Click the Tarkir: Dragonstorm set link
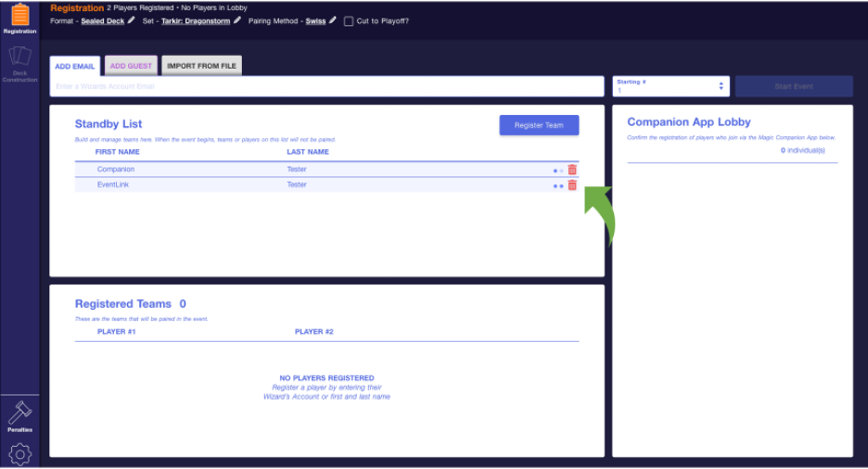This screenshot has width=868, height=469. (x=196, y=21)
